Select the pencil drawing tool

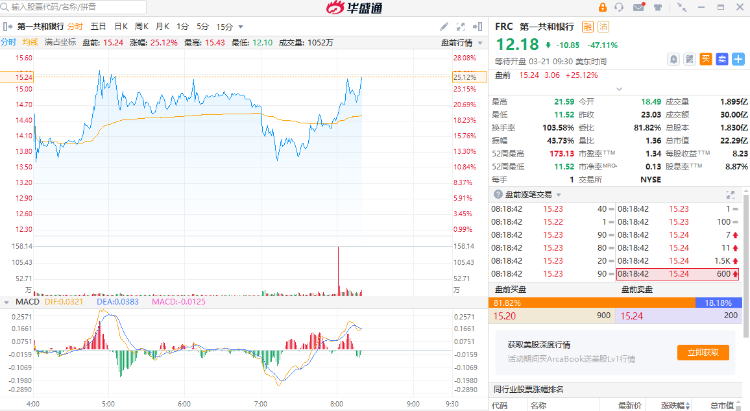[x=444, y=27]
